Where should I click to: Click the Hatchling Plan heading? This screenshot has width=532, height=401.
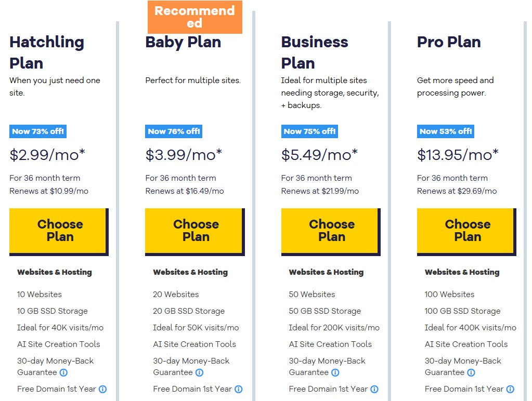pyautogui.click(x=47, y=52)
